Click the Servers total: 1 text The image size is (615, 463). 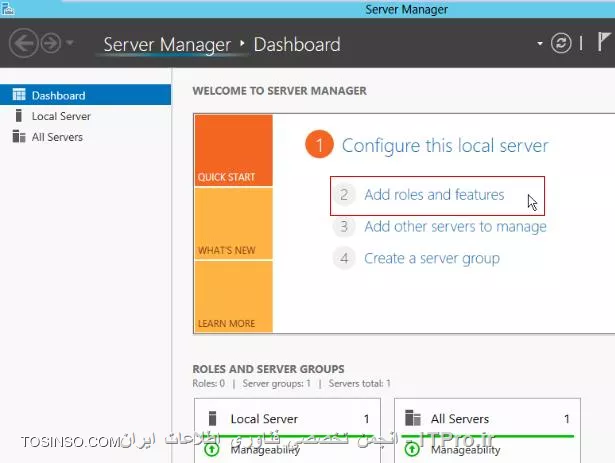[x=360, y=383]
